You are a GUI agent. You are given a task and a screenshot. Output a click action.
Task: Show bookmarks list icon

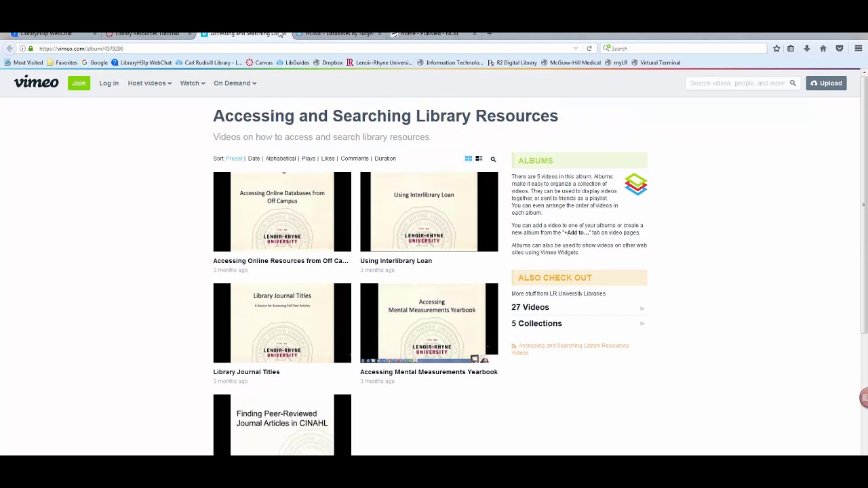(791, 49)
